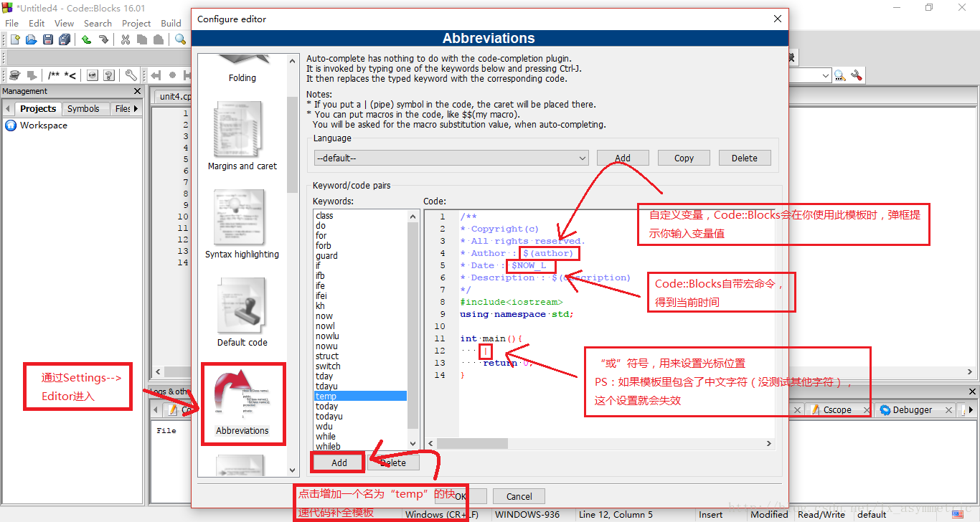This screenshot has width=980, height=522.
Task: Click the Redo arrow icon
Action: click(103, 39)
